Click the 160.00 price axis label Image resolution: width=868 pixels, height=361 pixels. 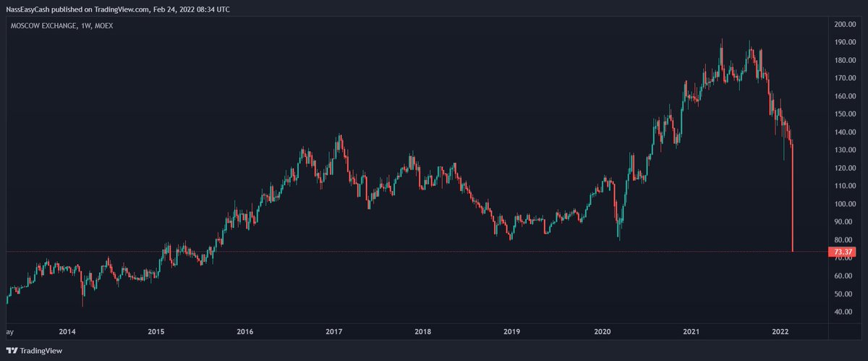(x=845, y=96)
